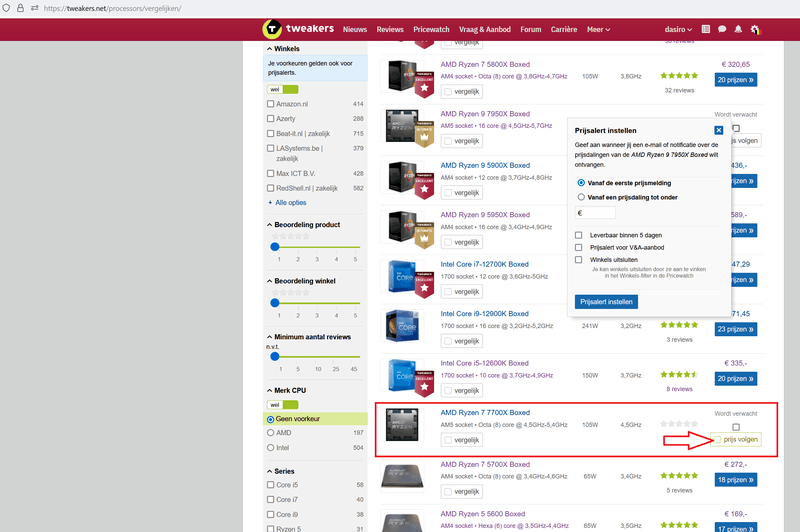The image size is (800, 532).
Task: Open the settings gear icon in header
Action: pyautogui.click(x=755, y=30)
